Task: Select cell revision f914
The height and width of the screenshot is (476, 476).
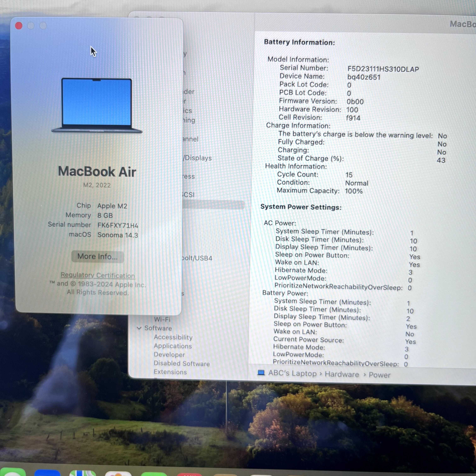Action: click(x=353, y=118)
